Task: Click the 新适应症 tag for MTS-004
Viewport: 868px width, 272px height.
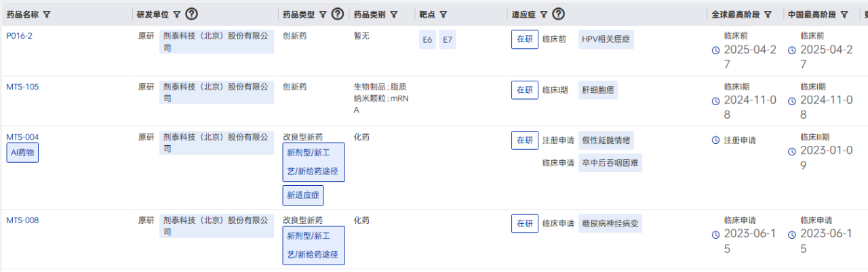Action: (x=303, y=195)
